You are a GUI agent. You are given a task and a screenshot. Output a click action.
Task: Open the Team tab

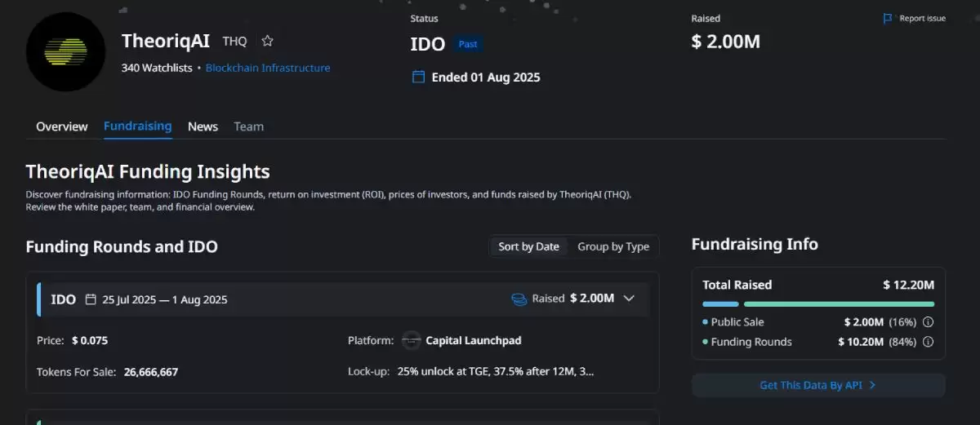pos(248,126)
